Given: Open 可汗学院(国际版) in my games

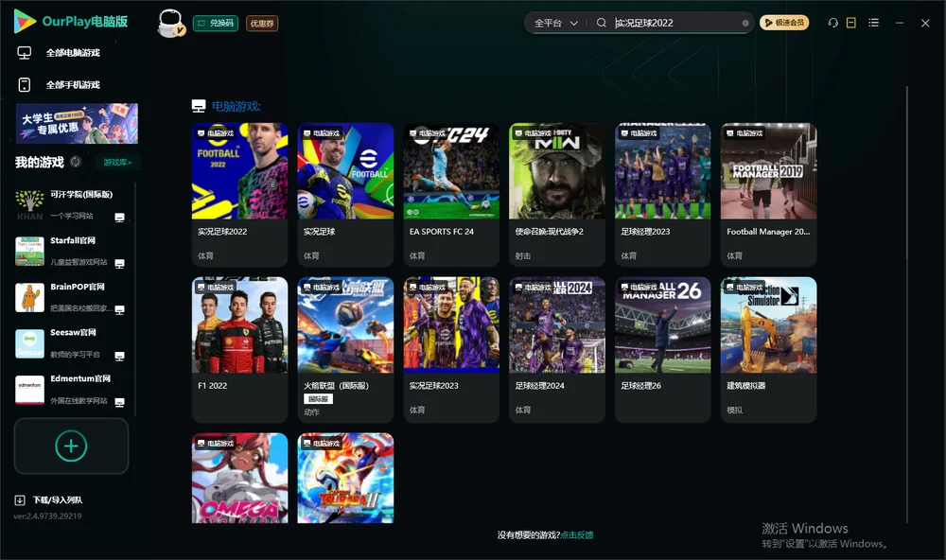Looking at the screenshot, I should (71, 204).
